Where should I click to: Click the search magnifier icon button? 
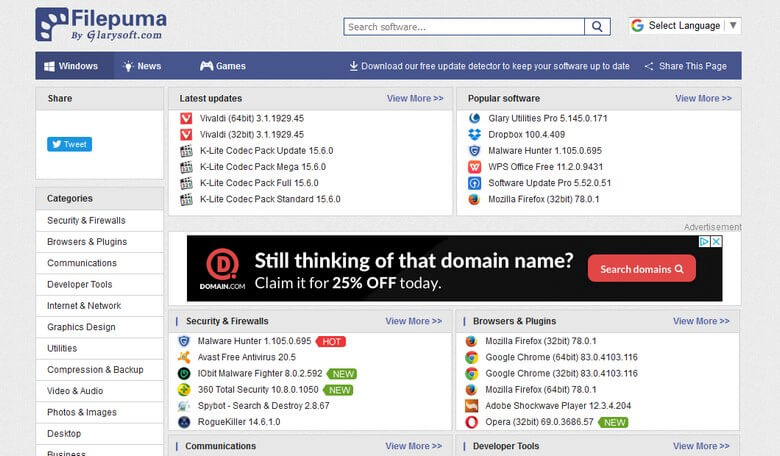point(597,27)
